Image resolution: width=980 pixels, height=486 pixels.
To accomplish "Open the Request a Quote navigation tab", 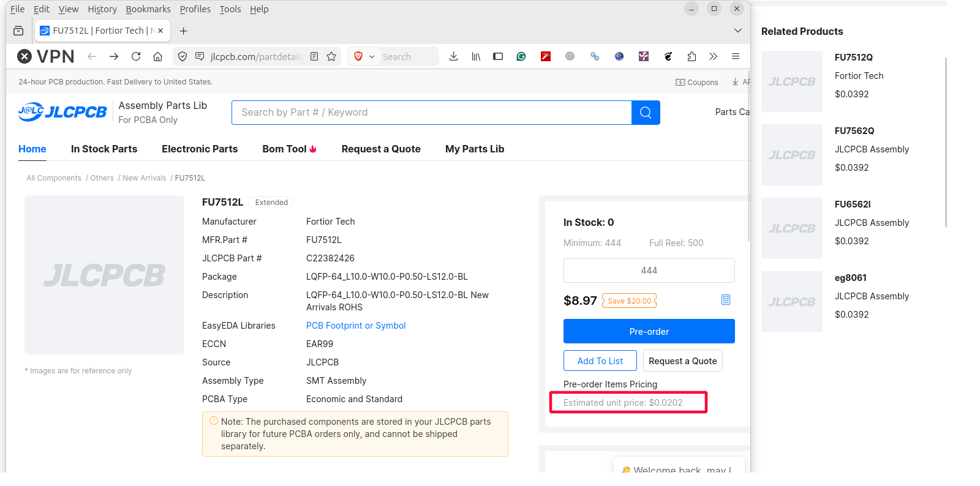I will click(x=381, y=149).
